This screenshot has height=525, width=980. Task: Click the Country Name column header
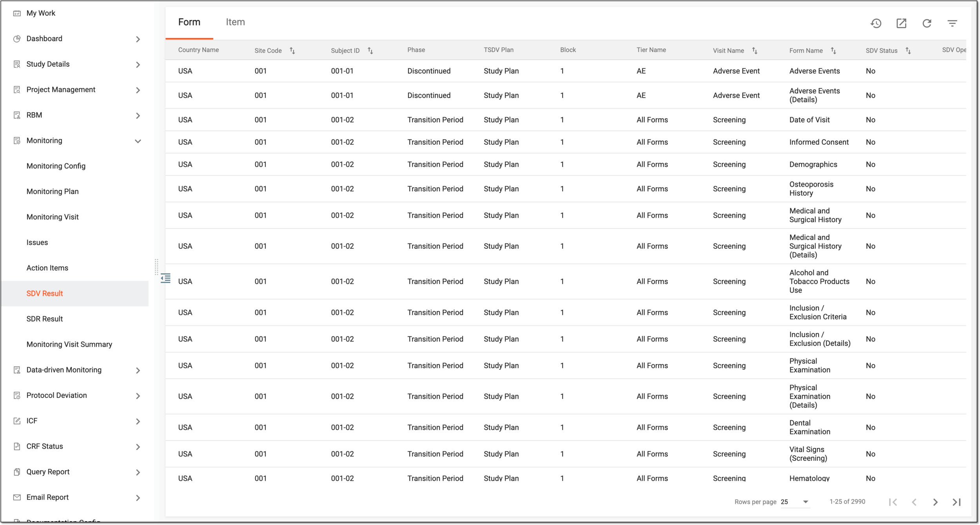[x=198, y=50]
